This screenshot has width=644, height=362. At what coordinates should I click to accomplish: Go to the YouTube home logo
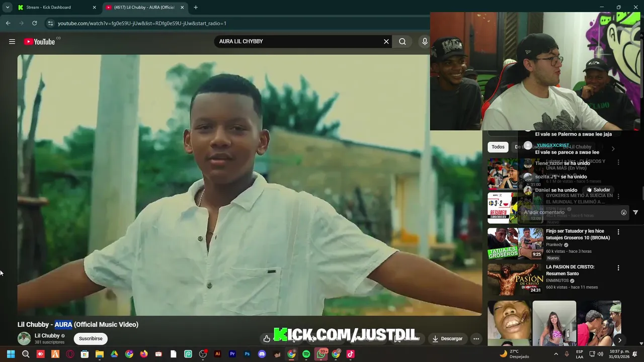pyautogui.click(x=40, y=42)
